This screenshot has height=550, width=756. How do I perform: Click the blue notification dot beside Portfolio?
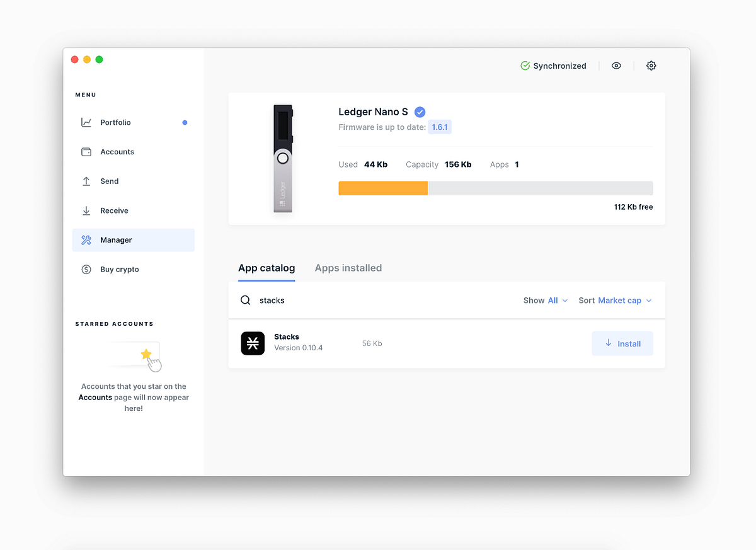(x=185, y=122)
